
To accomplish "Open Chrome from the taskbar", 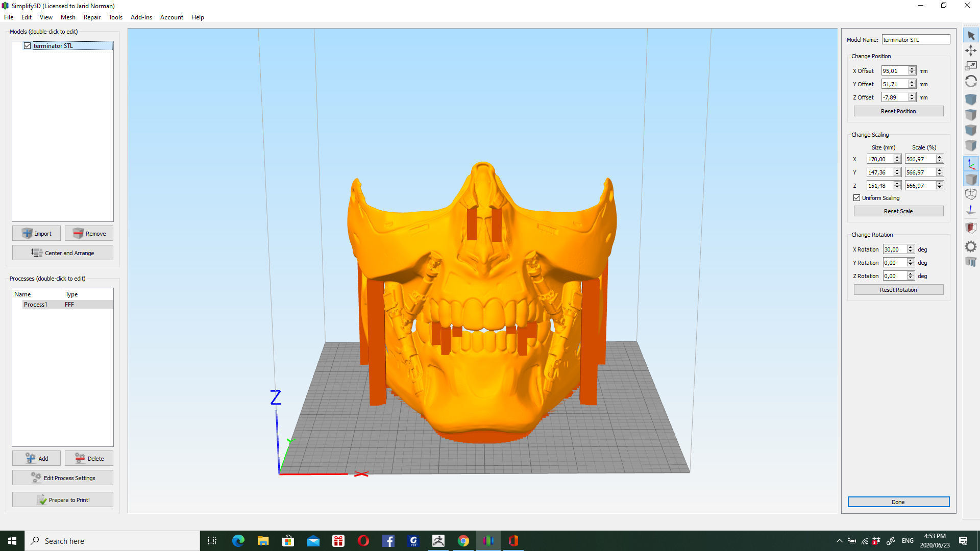I will point(463,541).
